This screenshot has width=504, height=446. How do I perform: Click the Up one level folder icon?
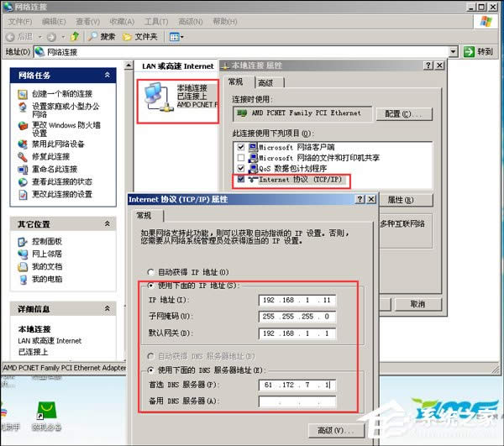point(75,36)
